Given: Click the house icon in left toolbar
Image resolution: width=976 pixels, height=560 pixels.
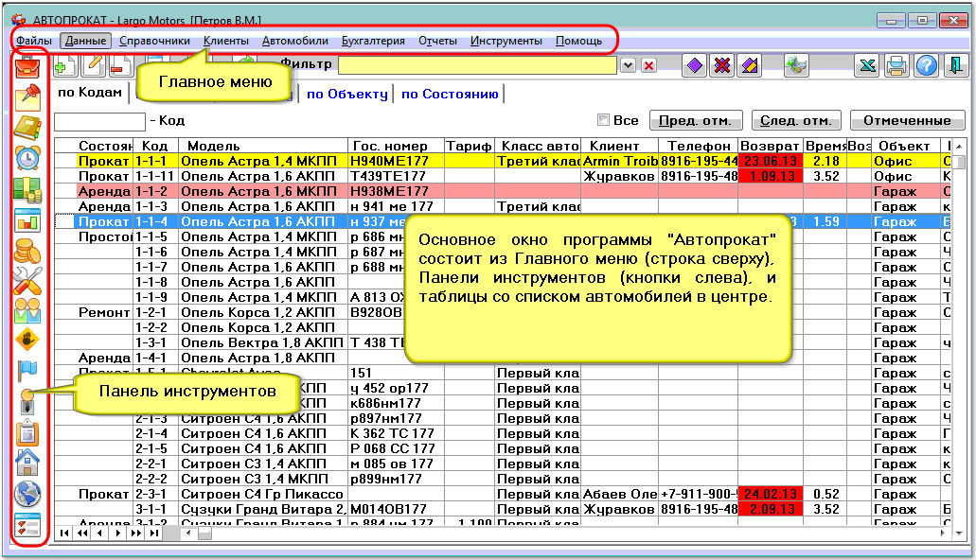Looking at the screenshot, I should tap(28, 464).
